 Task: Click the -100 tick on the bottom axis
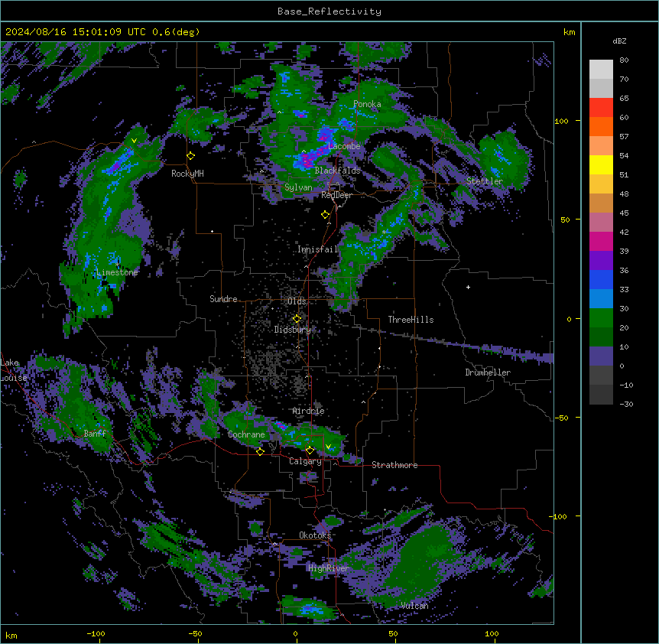(x=96, y=633)
